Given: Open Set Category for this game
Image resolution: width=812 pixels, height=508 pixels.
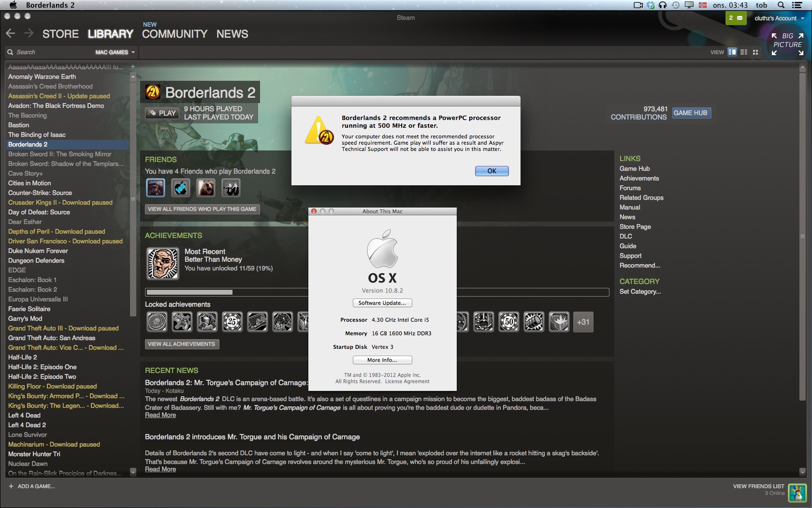Looking at the screenshot, I should tap(640, 292).
